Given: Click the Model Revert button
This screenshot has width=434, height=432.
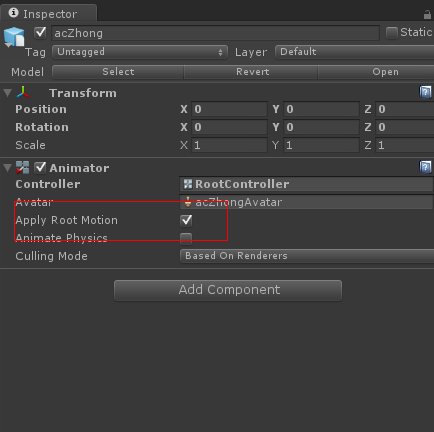Looking at the screenshot, I should click(251, 72).
